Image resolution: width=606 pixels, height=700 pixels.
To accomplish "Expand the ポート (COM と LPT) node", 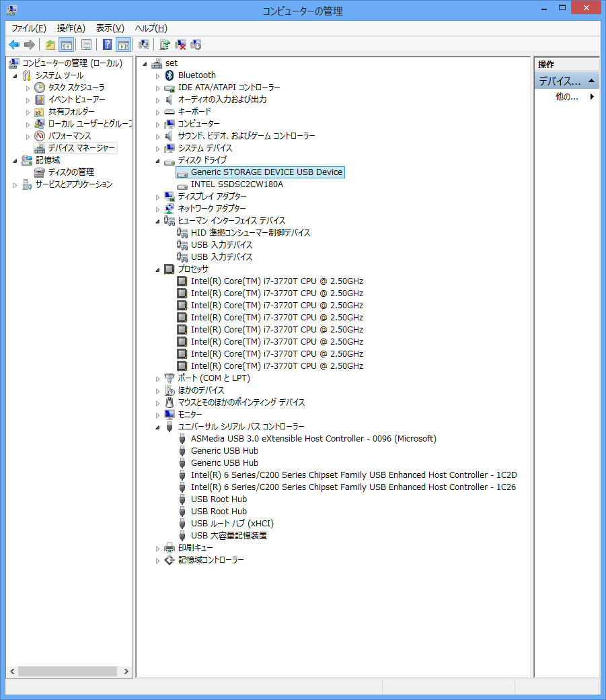I will coord(157,379).
